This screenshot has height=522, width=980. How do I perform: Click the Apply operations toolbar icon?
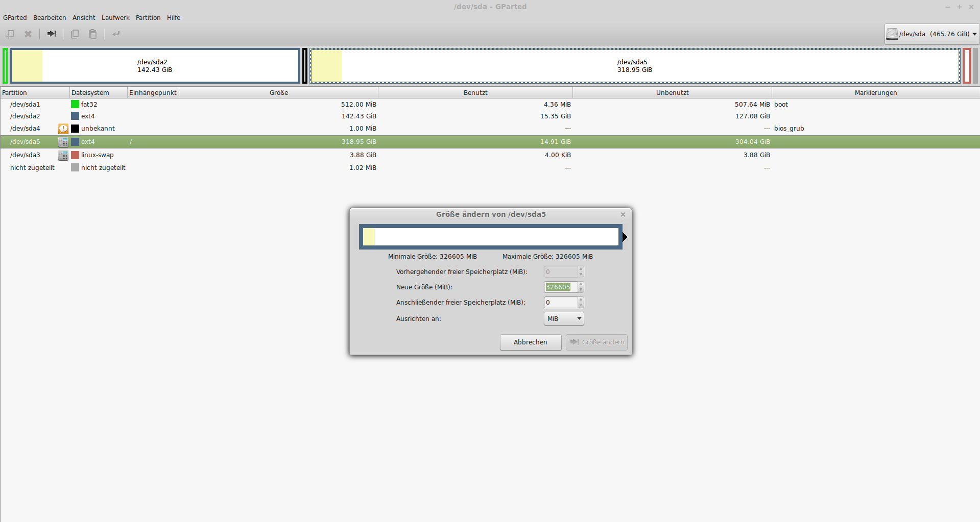[116, 34]
